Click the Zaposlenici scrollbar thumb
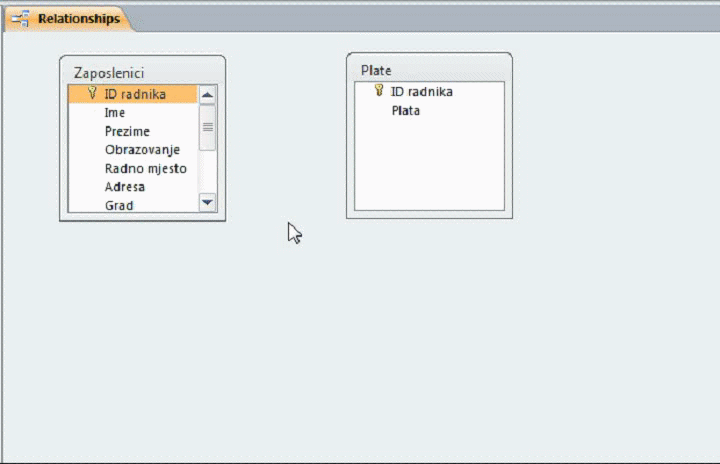The image size is (720, 464). pyautogui.click(x=208, y=127)
